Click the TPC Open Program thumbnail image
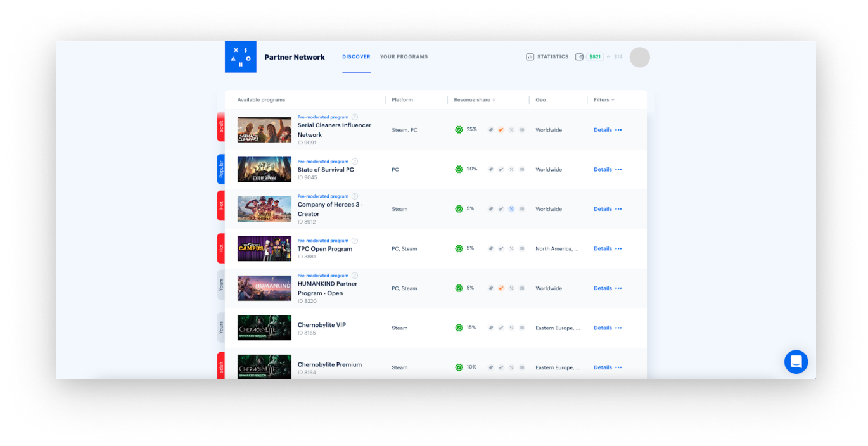The image size is (868, 446). pyautogui.click(x=264, y=248)
